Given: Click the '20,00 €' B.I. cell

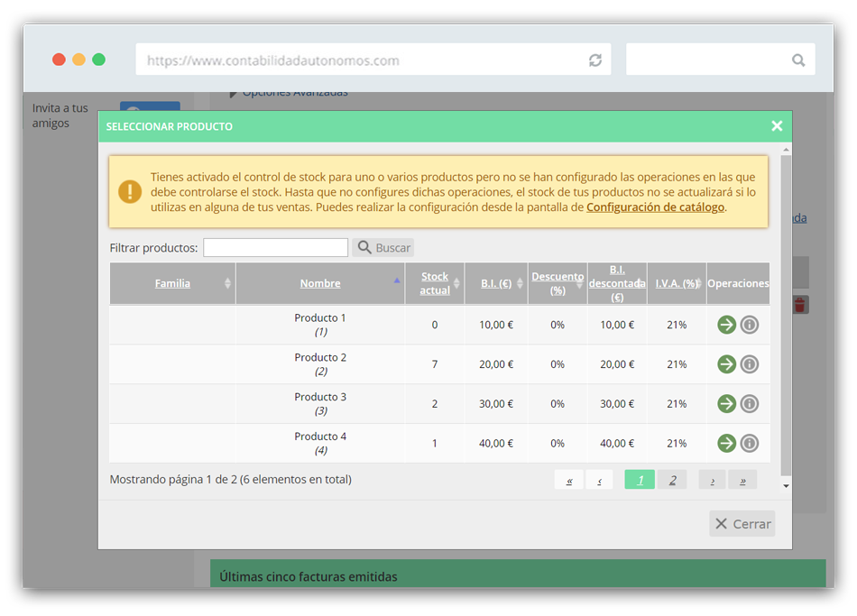Looking at the screenshot, I should click(x=496, y=364).
